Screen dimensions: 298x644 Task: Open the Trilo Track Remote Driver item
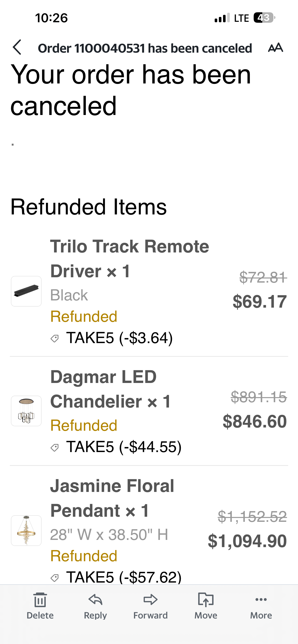click(x=129, y=258)
